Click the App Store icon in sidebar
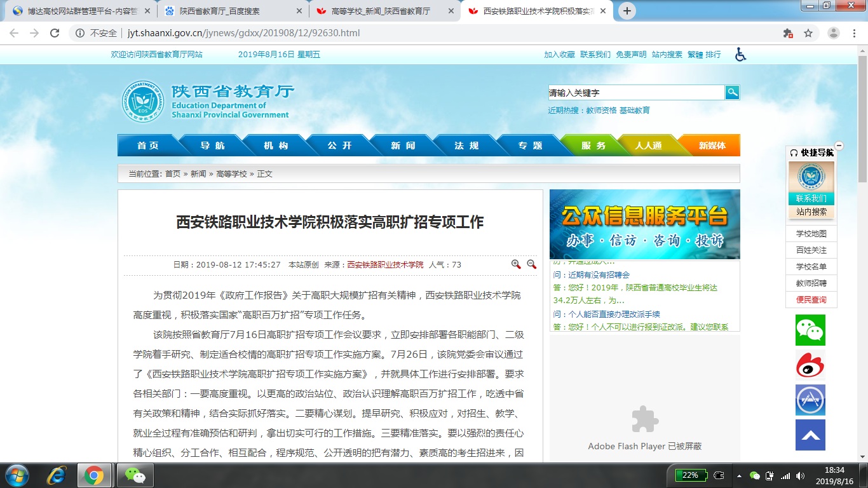Image resolution: width=868 pixels, height=488 pixels. (810, 400)
